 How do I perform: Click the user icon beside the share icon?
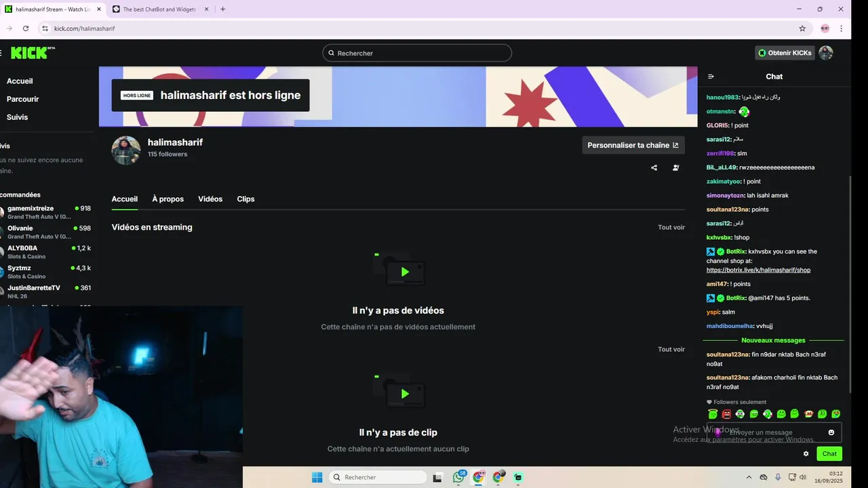[675, 167]
